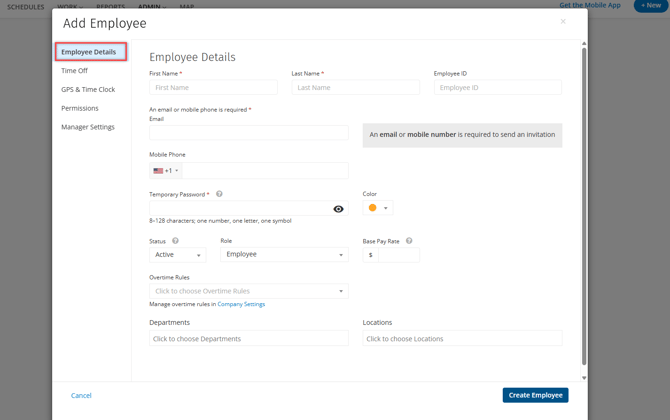Open the Role dropdown showing Employee
The height and width of the screenshot is (420, 670).
click(x=284, y=255)
